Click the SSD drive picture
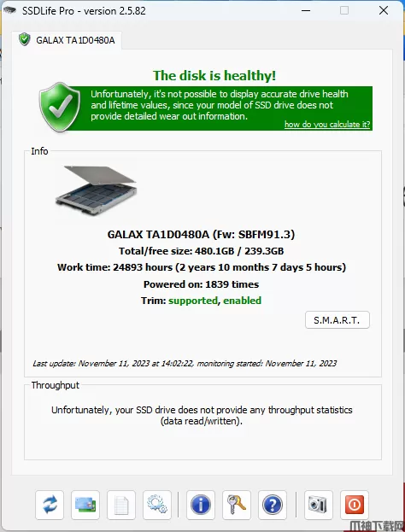 tap(96, 190)
